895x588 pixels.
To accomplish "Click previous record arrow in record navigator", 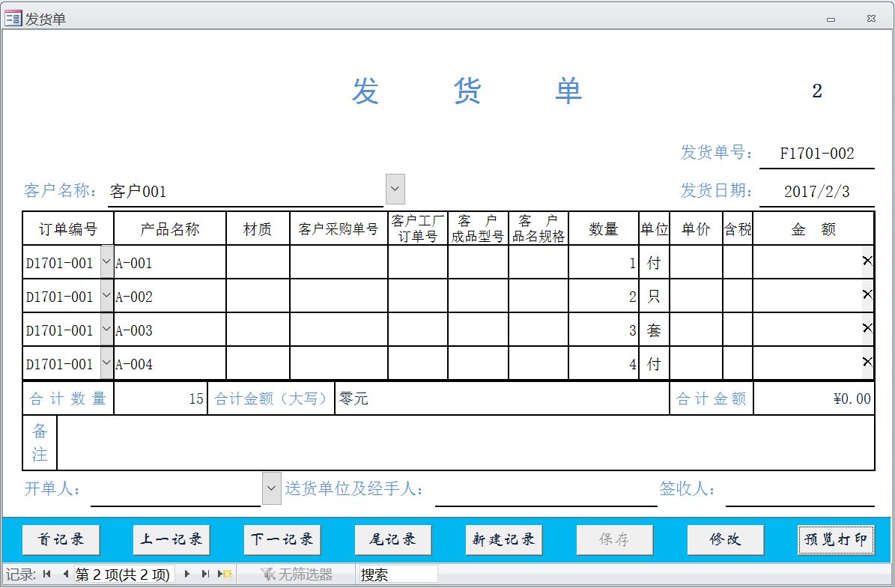I will point(65,575).
